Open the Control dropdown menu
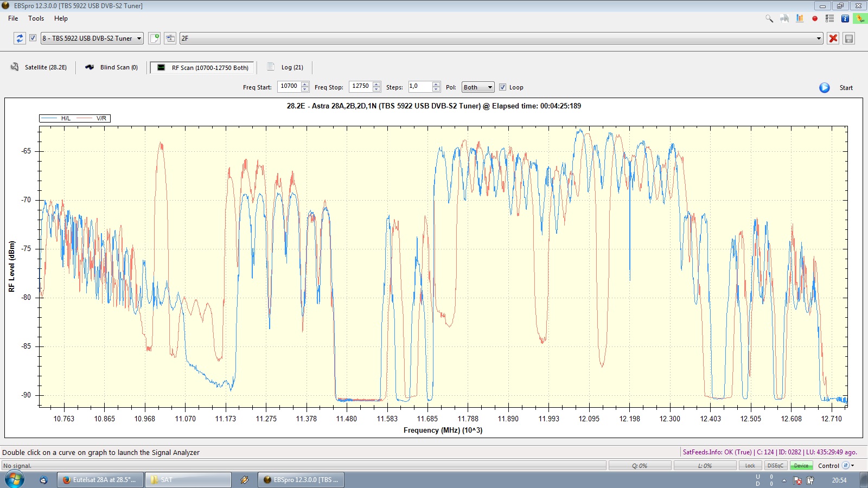Image resolution: width=868 pixels, height=488 pixels. 836,466
